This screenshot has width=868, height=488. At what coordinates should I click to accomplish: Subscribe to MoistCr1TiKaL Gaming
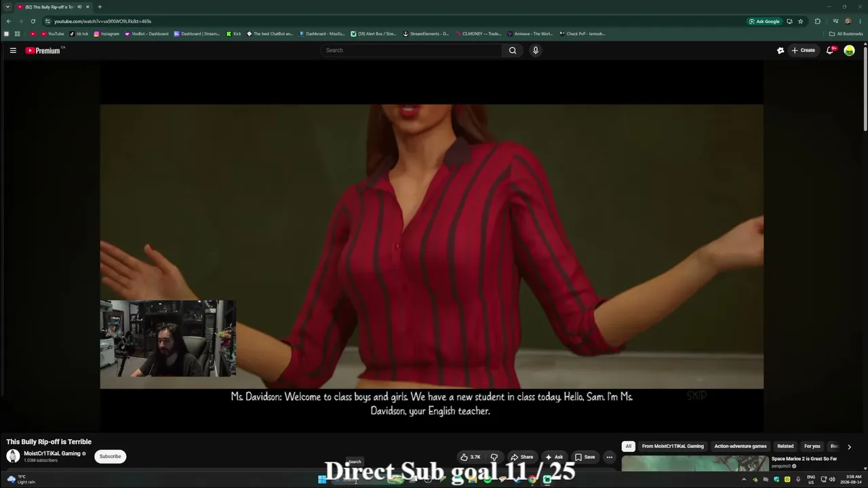click(110, 456)
